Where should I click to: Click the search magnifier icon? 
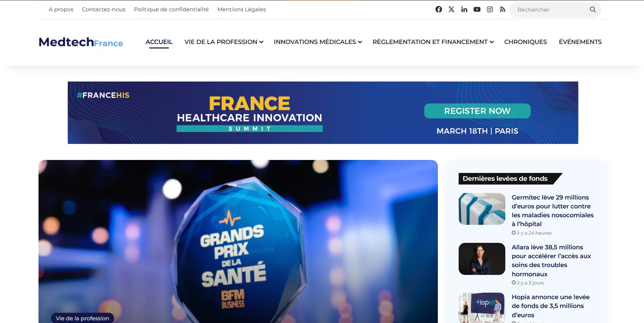(593, 10)
